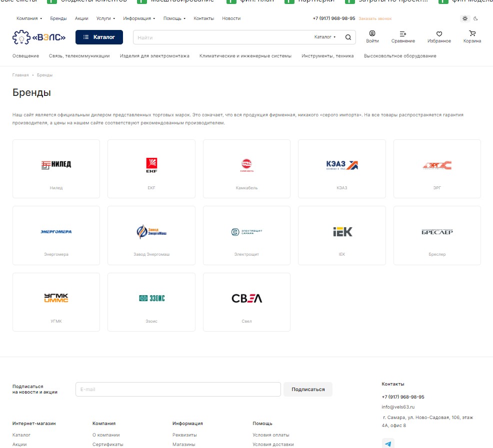Viewport: 493px width, 448px height.
Task: Open footer Условия доставки link
Action: pyautogui.click(x=273, y=445)
